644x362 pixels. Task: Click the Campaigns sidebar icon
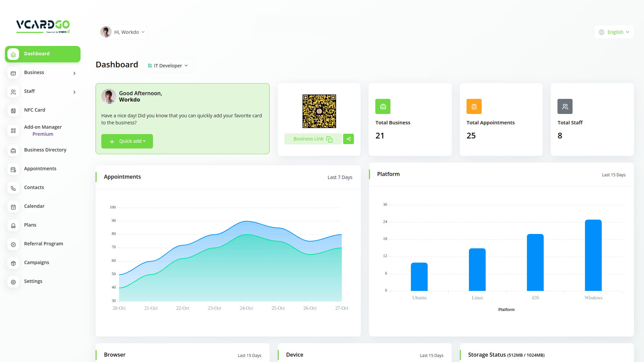13,263
